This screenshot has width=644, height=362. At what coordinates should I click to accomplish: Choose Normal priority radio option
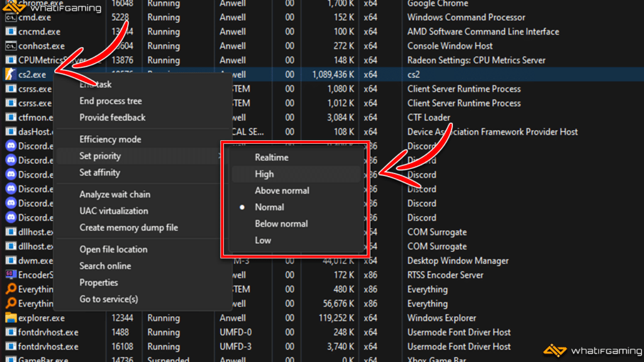coord(269,207)
